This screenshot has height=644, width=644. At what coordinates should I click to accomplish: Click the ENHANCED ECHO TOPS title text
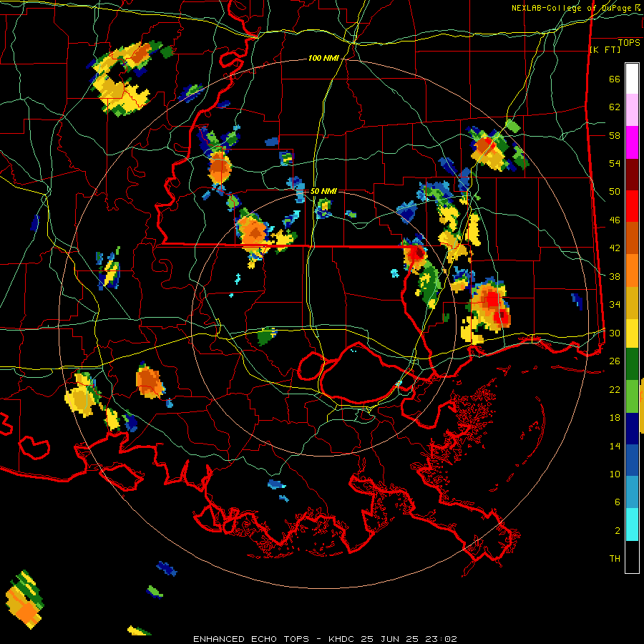click(x=251, y=639)
